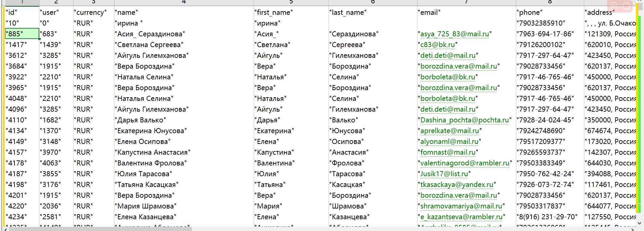This screenshot has height=231, width=644.
Task: Select last_name cell "Казанцева"
Action: (x=373, y=217)
